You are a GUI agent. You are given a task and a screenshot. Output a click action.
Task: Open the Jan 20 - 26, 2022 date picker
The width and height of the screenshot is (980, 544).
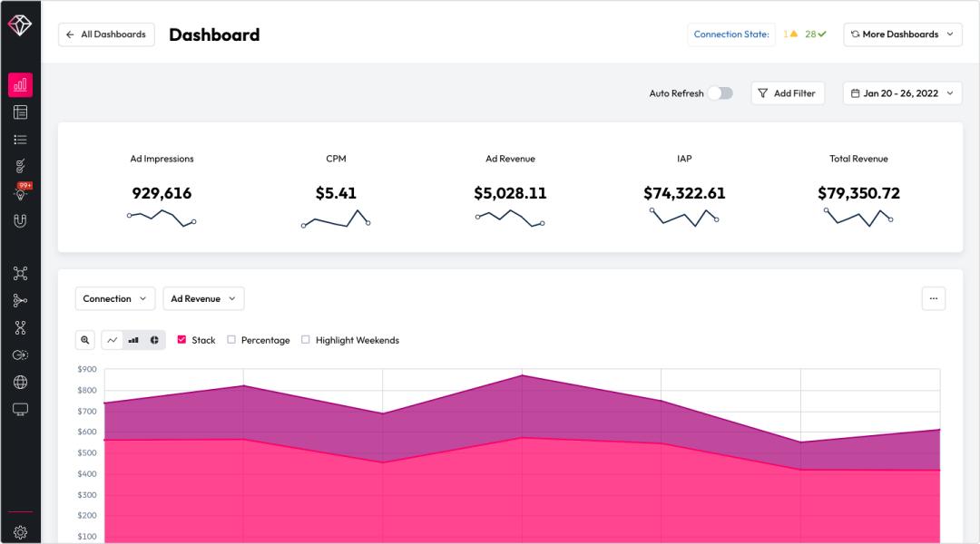click(x=902, y=93)
